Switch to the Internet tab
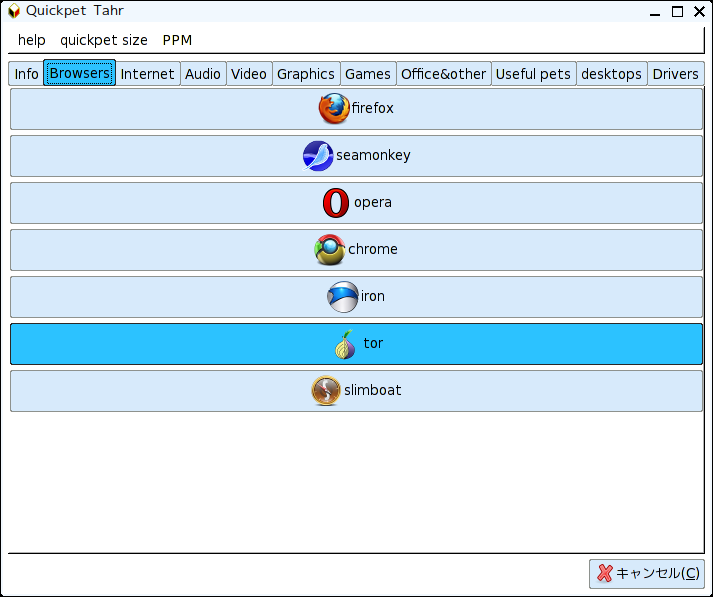 pyautogui.click(x=147, y=74)
